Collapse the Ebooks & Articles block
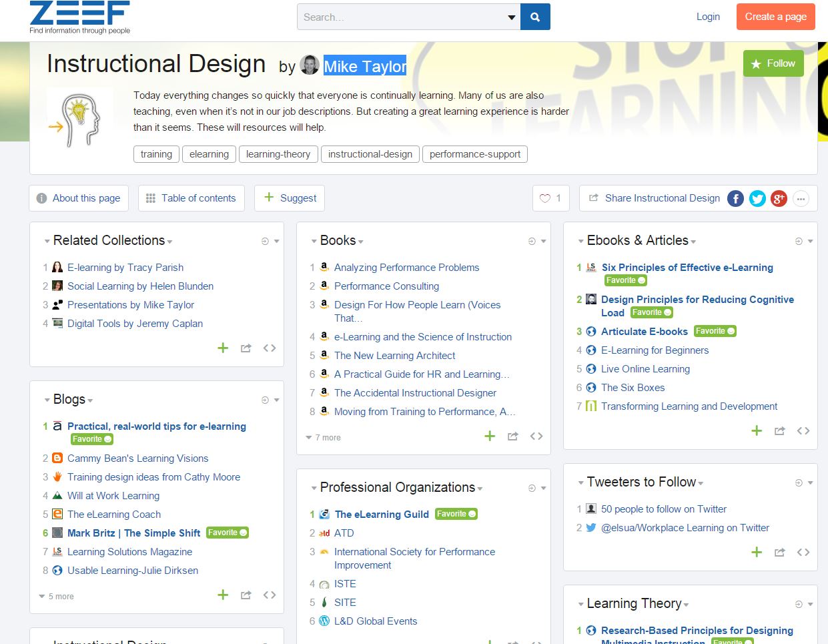828x644 pixels. [580, 242]
